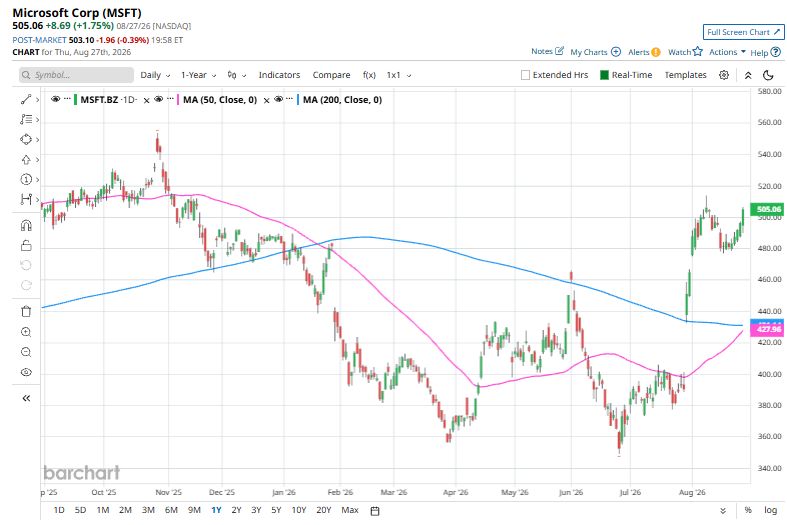This screenshot has height=525, width=787.
Task: Open the calendar date range icon
Action: [375, 511]
